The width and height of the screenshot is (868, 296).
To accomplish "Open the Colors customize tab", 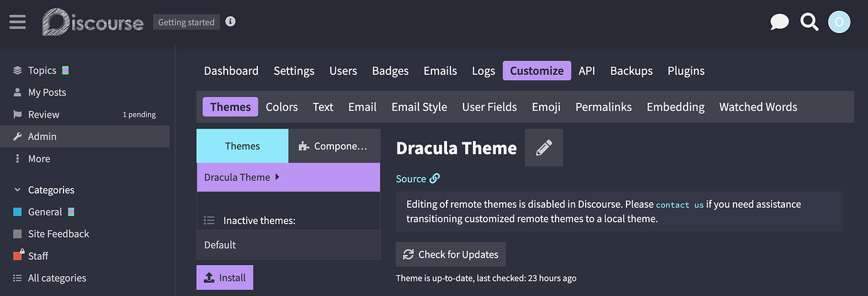I will pyautogui.click(x=281, y=107).
